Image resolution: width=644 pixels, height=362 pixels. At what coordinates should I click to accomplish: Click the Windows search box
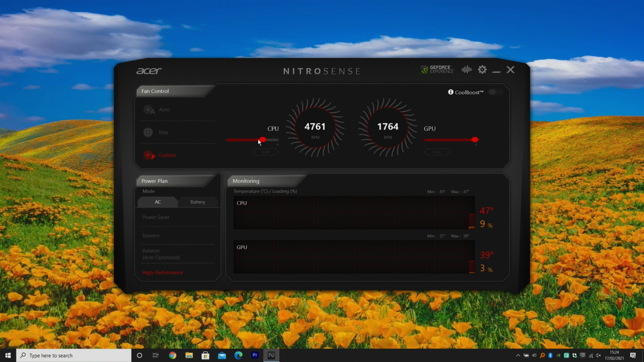pyautogui.click(x=74, y=355)
